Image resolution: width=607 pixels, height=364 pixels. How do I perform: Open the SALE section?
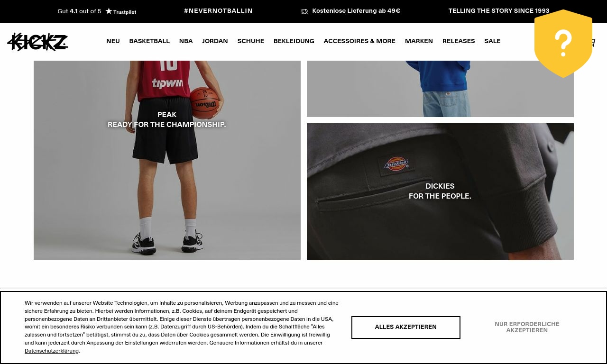click(492, 41)
